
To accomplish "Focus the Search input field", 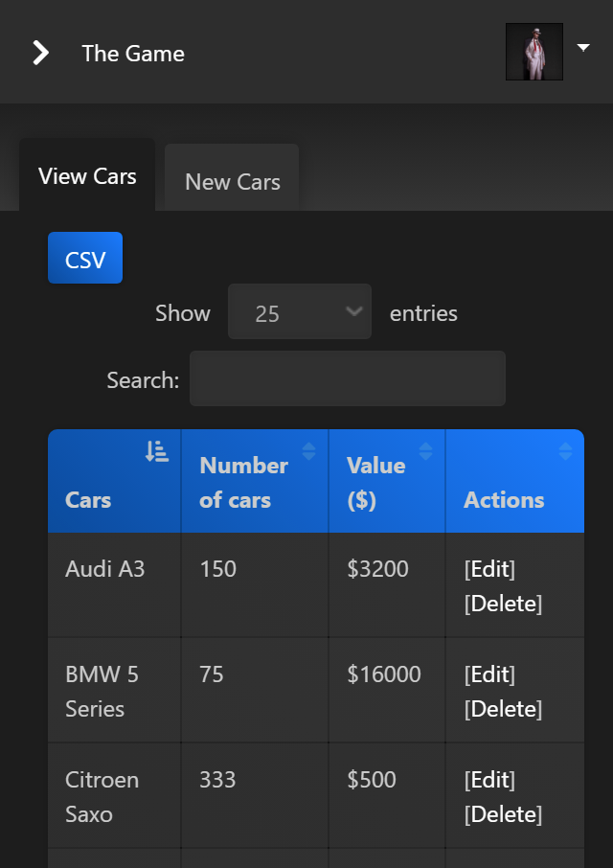I will [x=347, y=378].
